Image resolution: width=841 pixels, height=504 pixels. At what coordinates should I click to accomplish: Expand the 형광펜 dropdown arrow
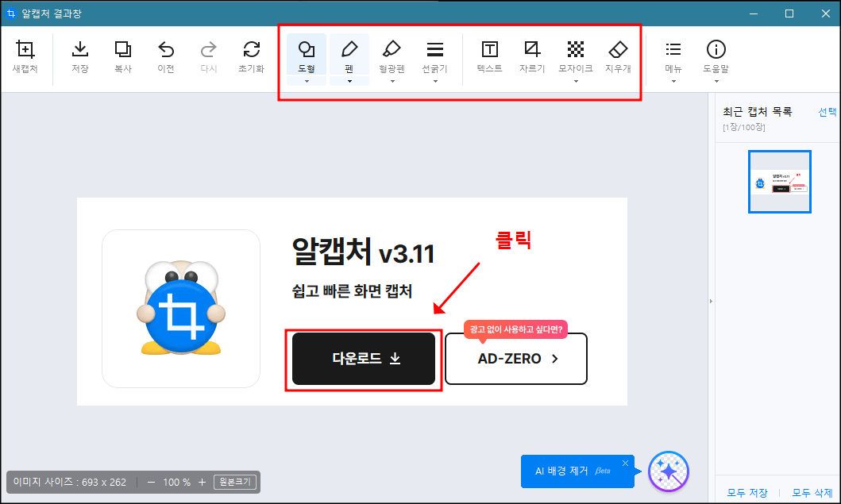point(392,82)
